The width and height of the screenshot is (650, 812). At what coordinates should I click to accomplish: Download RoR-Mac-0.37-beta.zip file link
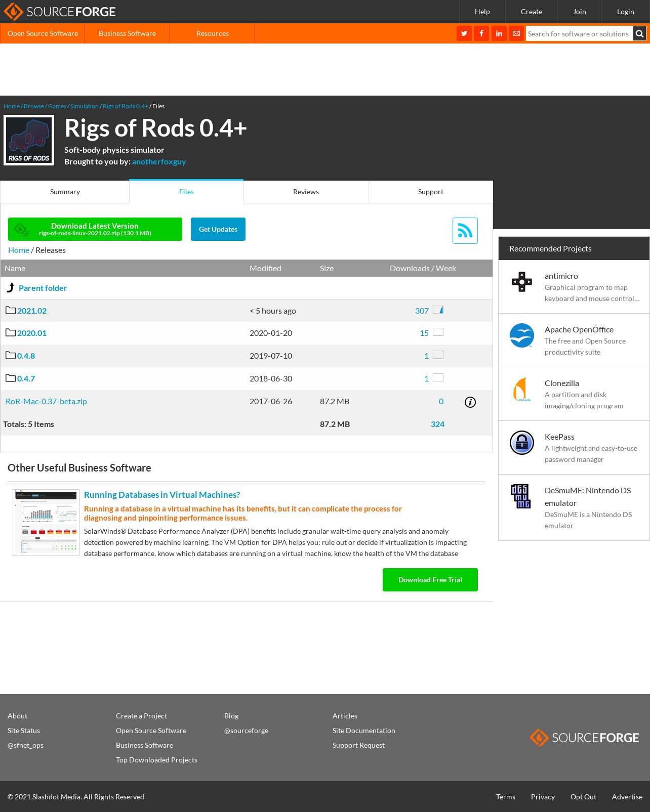pos(46,401)
